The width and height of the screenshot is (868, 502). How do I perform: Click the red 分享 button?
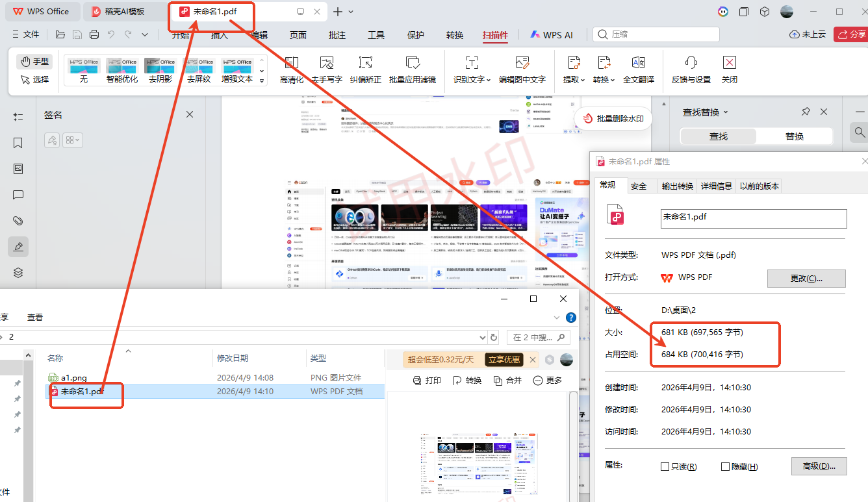click(850, 34)
